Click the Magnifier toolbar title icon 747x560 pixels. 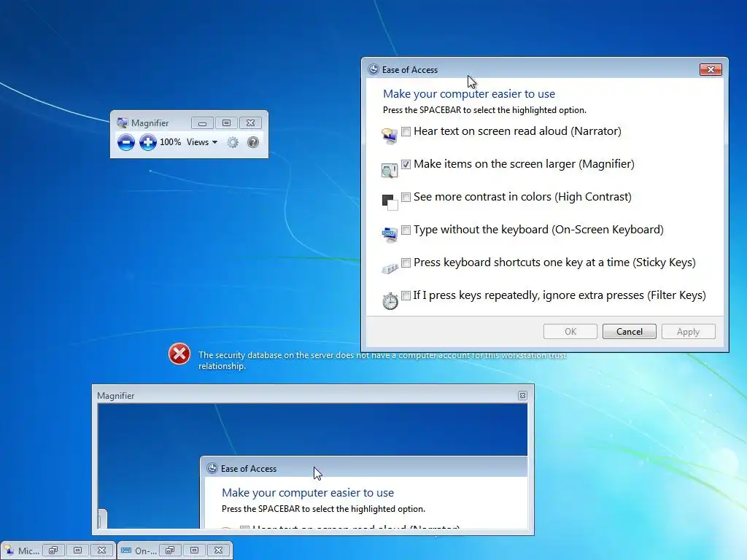123,122
